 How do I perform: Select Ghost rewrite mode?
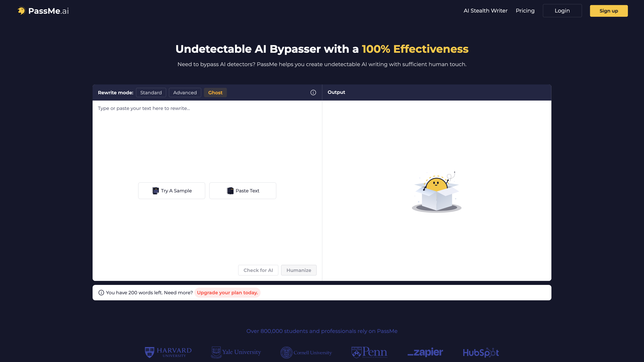(x=215, y=93)
